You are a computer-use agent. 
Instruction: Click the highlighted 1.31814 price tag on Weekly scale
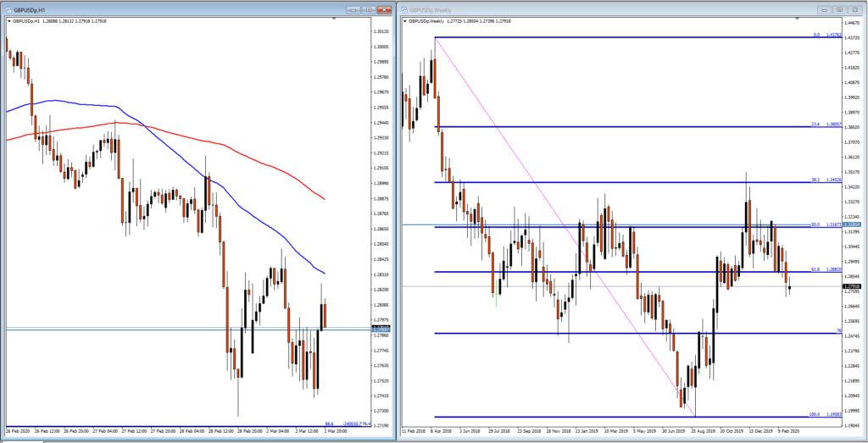click(853, 224)
